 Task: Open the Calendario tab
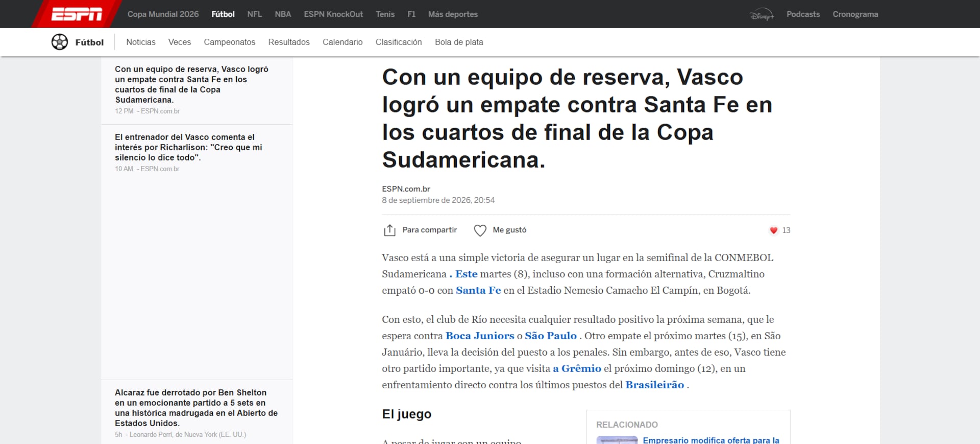coord(342,42)
